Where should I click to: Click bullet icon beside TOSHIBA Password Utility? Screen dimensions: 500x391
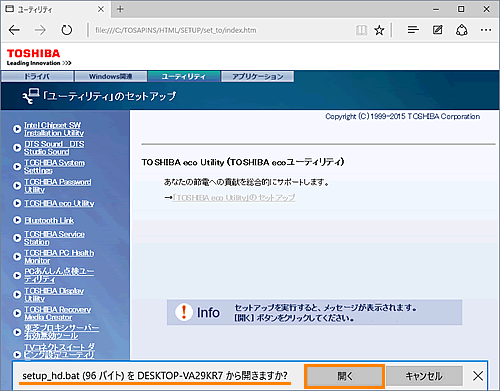(17, 186)
